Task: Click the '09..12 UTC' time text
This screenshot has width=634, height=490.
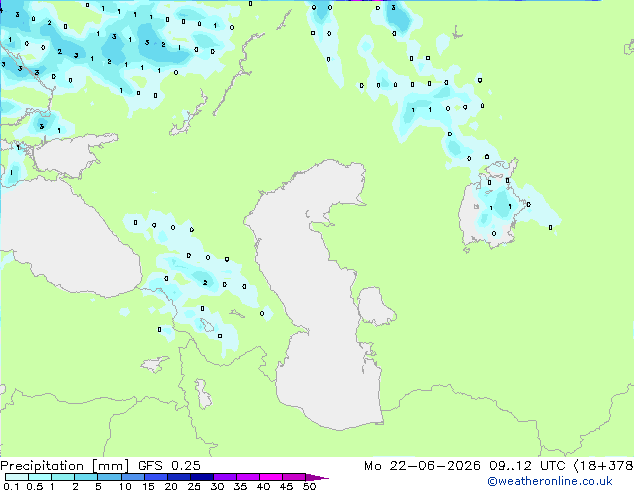Action: click(x=527, y=466)
